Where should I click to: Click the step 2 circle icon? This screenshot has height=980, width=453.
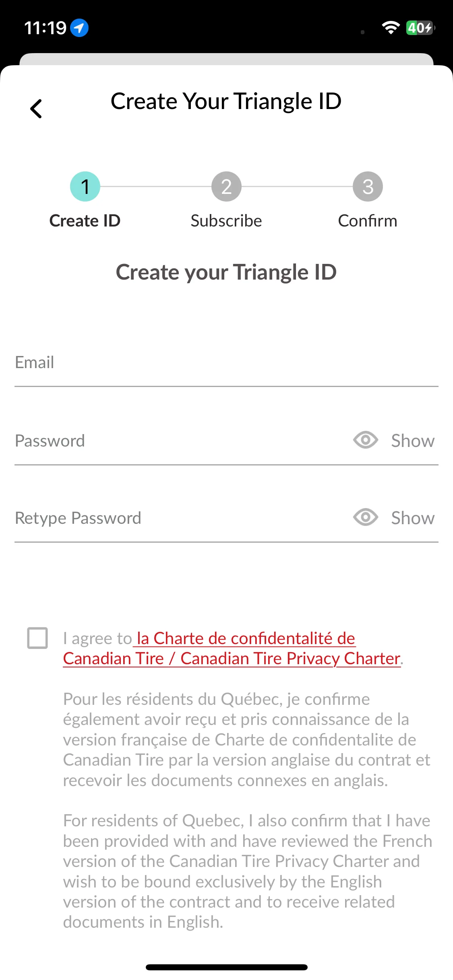click(226, 186)
